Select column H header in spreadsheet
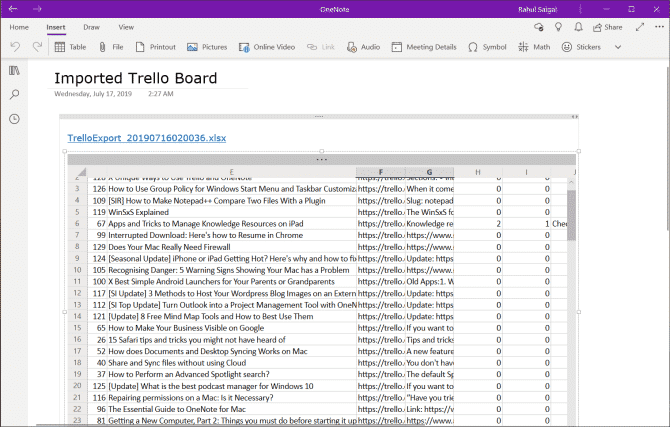The width and height of the screenshot is (670, 427). tap(478, 172)
